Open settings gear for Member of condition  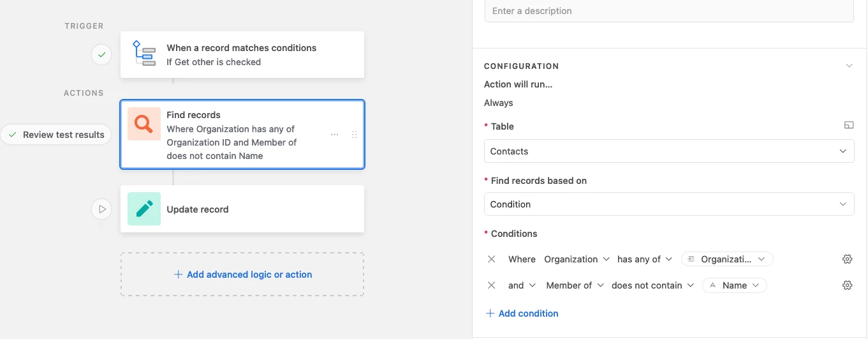[x=847, y=285]
